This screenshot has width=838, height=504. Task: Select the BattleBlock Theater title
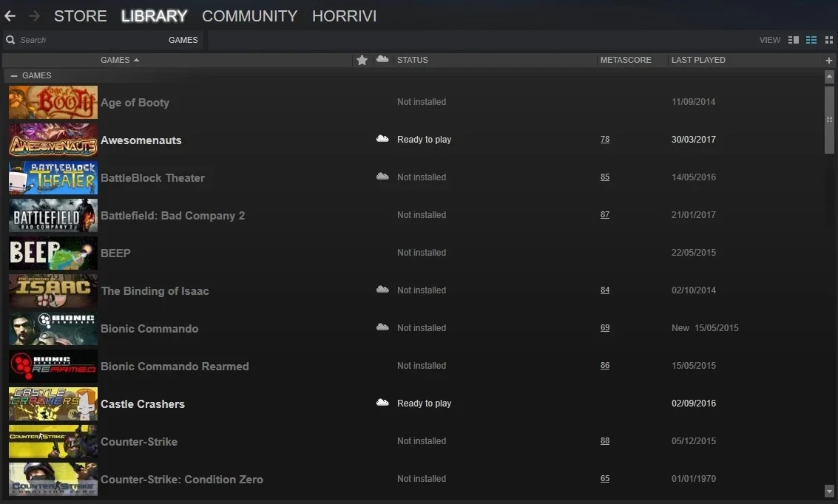(x=153, y=178)
